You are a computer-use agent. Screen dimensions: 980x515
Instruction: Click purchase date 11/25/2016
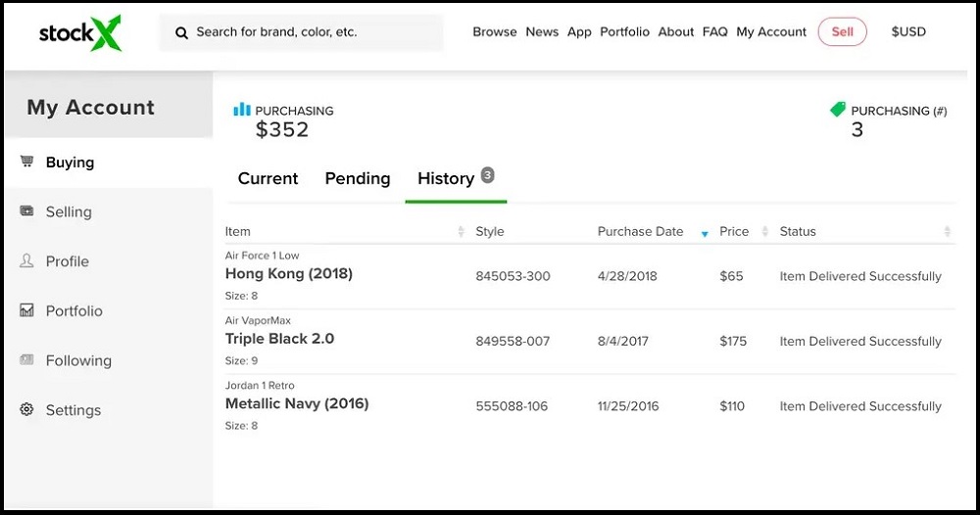pos(628,406)
